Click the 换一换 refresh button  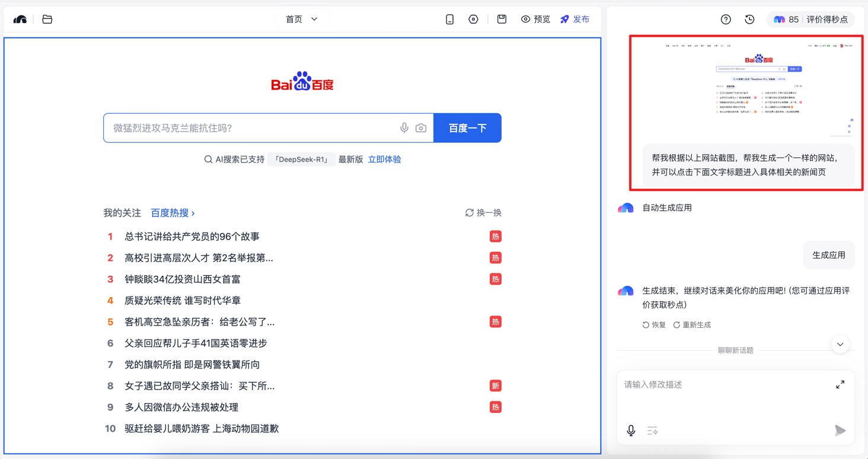[483, 213]
